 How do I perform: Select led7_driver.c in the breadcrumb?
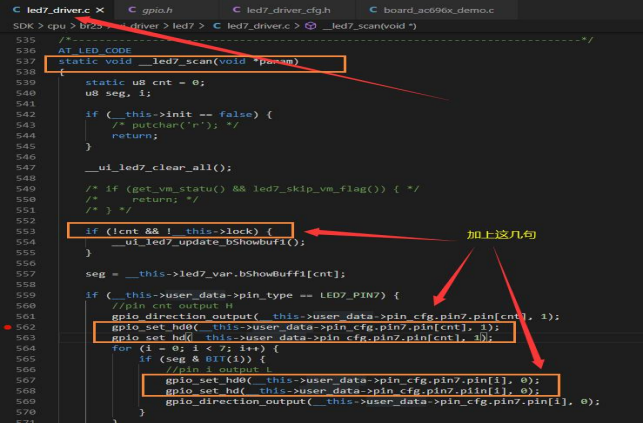coord(258,26)
